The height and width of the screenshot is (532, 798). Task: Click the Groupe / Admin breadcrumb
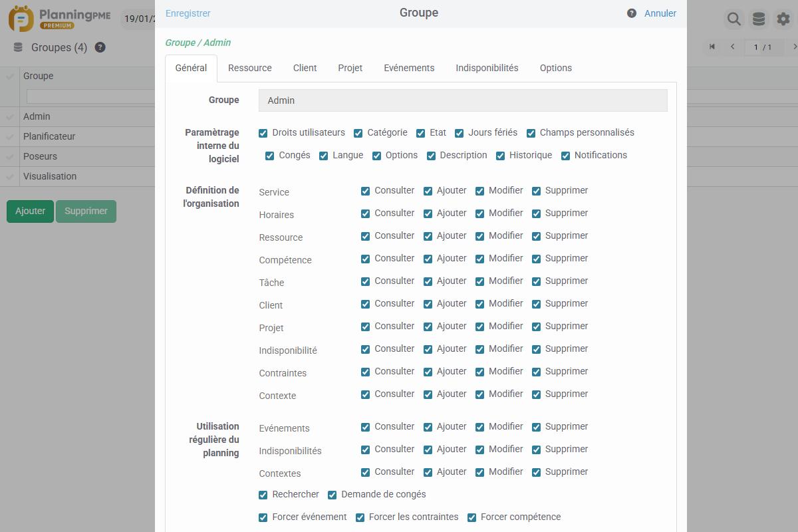click(x=198, y=43)
